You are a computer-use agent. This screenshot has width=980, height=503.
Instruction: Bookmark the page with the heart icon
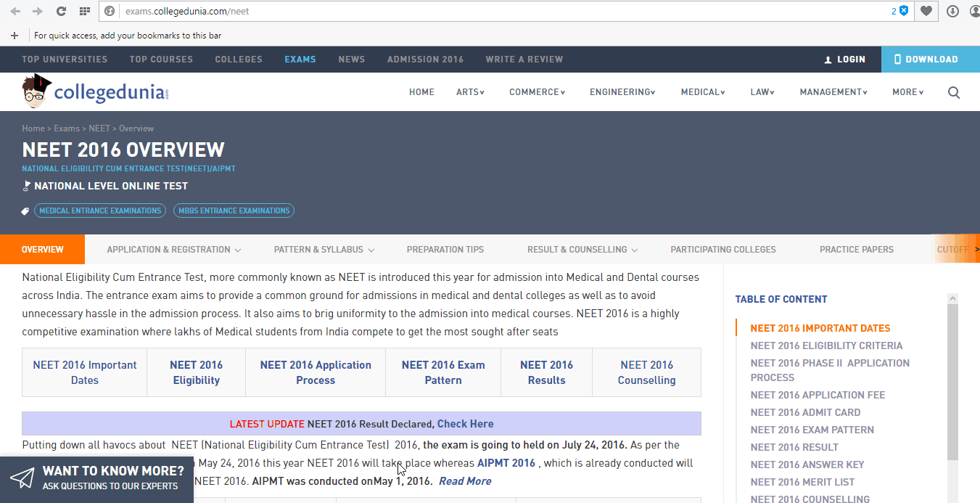point(926,11)
